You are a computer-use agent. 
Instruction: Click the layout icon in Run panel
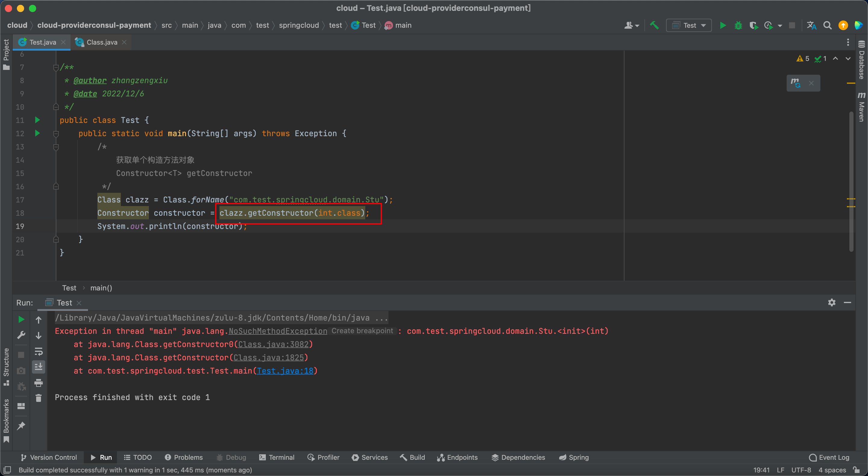pos(21,406)
